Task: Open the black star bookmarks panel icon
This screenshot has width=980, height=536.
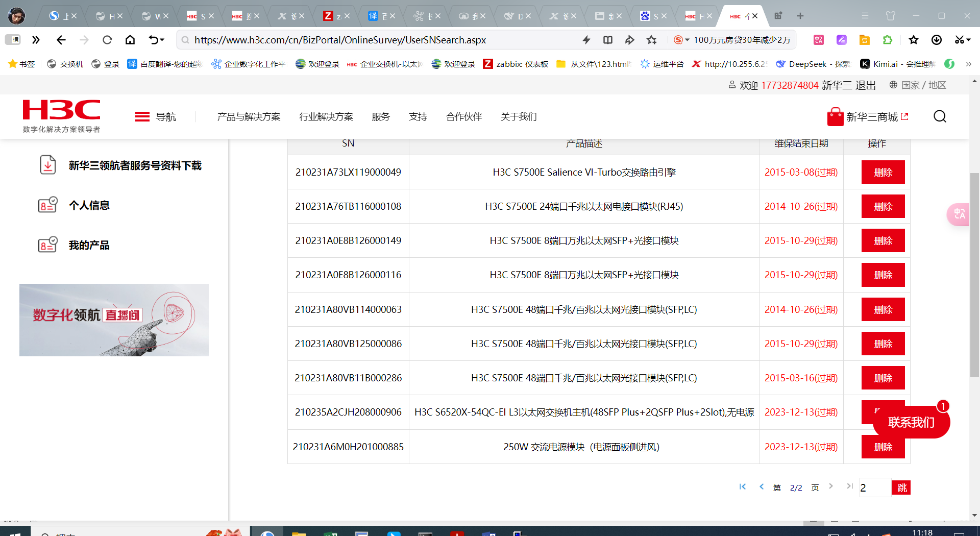Action: (x=914, y=40)
